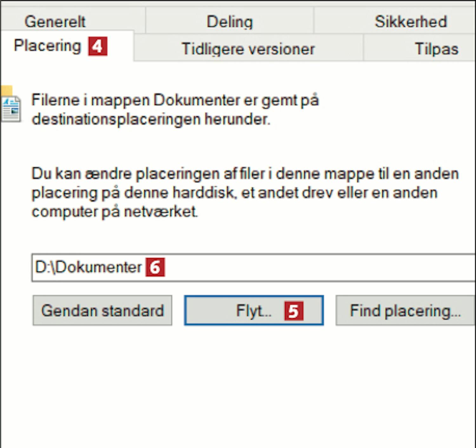Click the Flyt... button
Screen dimensions: 476x448
pyautogui.click(x=253, y=311)
